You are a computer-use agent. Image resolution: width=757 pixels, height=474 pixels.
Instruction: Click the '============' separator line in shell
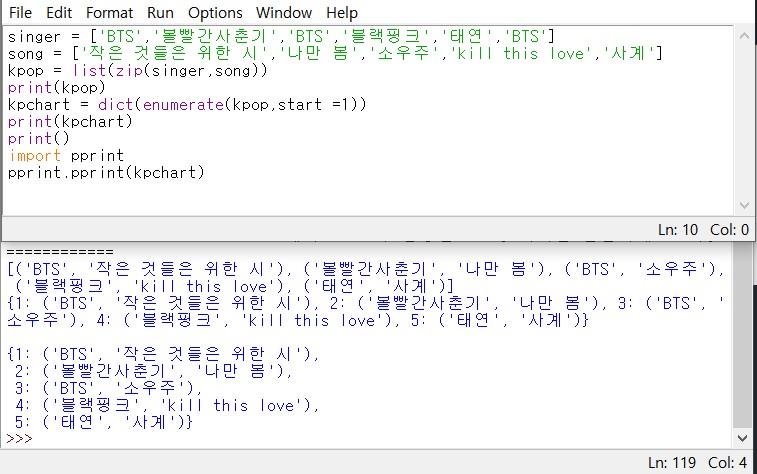point(60,251)
